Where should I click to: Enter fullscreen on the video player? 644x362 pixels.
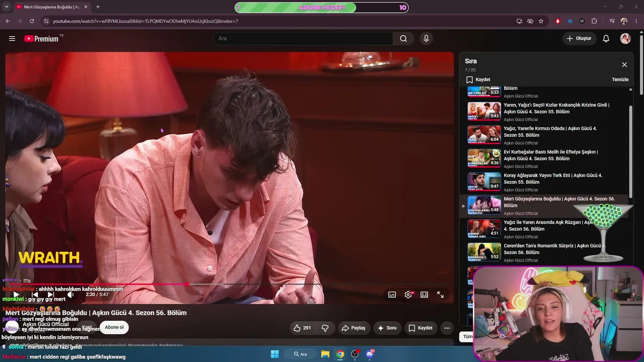tap(440, 295)
